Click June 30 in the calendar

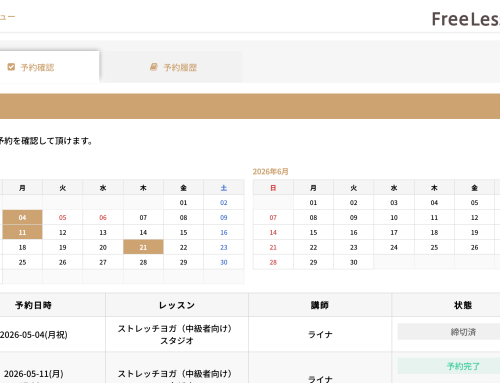[x=354, y=262]
